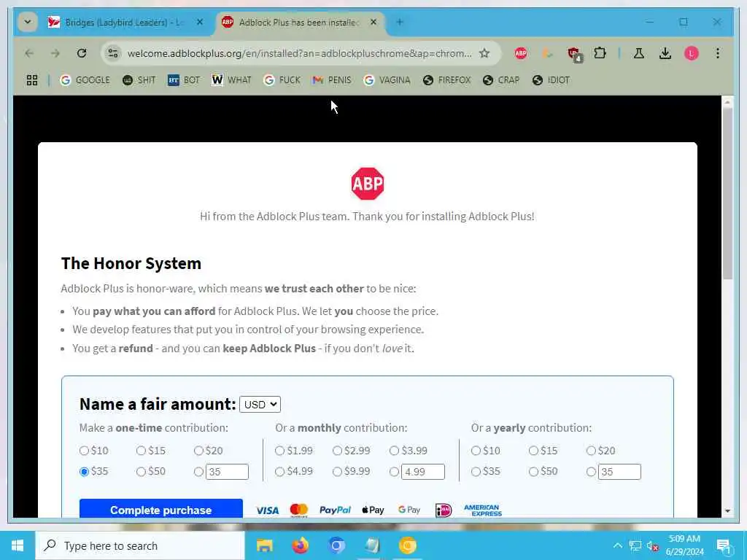
Task: Close the Bridges (Ladybird Leaders) tab
Action: tap(200, 22)
